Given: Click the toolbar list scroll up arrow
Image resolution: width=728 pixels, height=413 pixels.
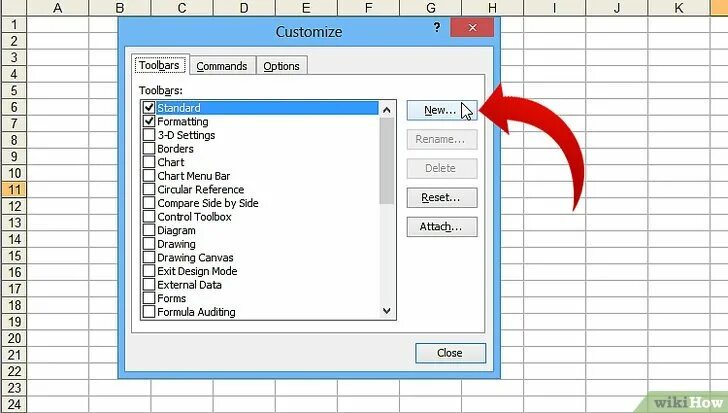Looking at the screenshot, I should pyautogui.click(x=386, y=110).
